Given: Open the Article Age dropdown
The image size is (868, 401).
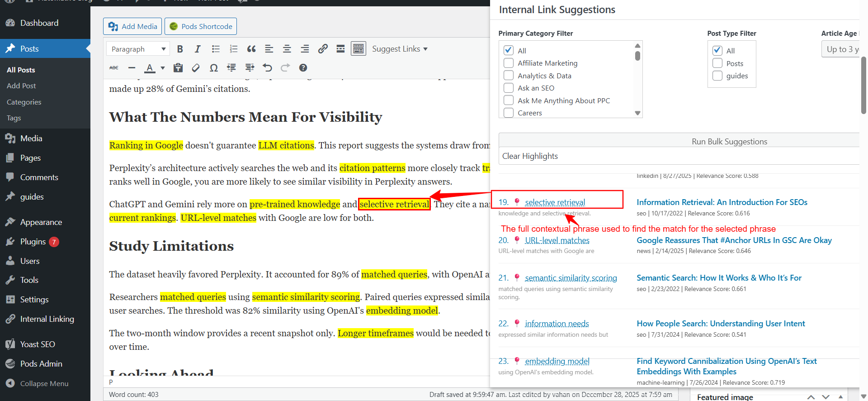Looking at the screenshot, I should point(841,49).
